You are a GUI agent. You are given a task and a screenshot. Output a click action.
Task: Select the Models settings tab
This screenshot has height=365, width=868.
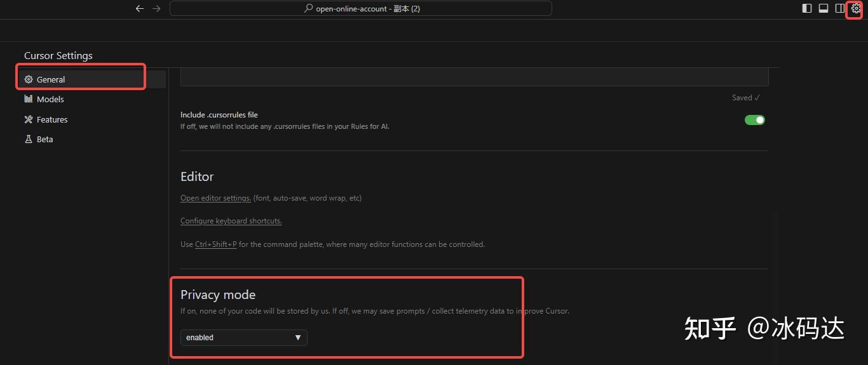pyautogui.click(x=92, y=99)
